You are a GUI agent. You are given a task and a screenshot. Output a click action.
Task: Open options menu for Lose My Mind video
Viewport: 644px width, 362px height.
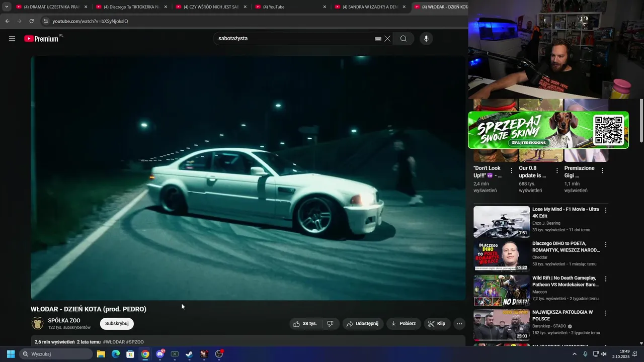point(606,210)
